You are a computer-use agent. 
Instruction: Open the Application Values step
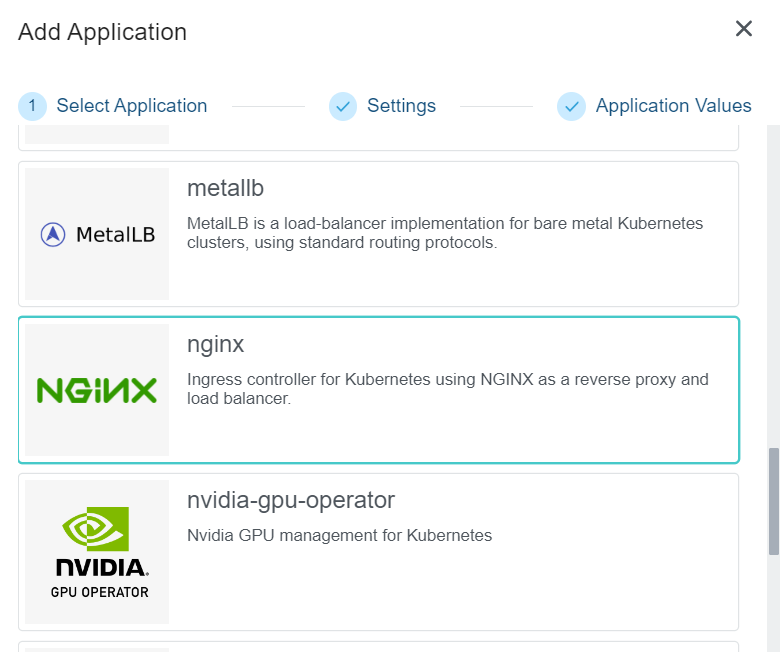coord(673,106)
